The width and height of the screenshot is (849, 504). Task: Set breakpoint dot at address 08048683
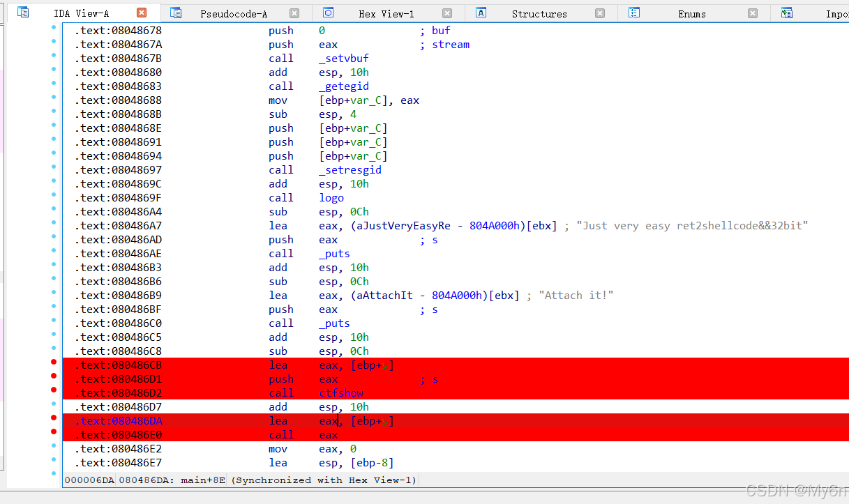54,84
